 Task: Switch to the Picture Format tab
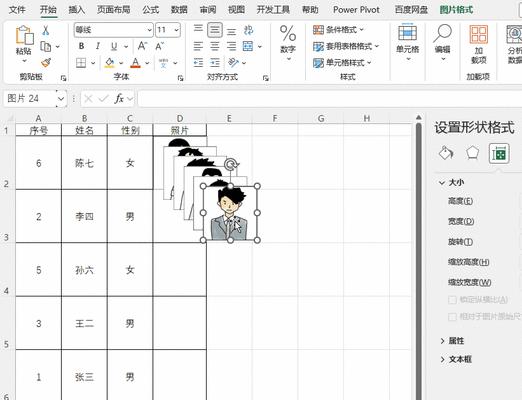tap(456, 10)
